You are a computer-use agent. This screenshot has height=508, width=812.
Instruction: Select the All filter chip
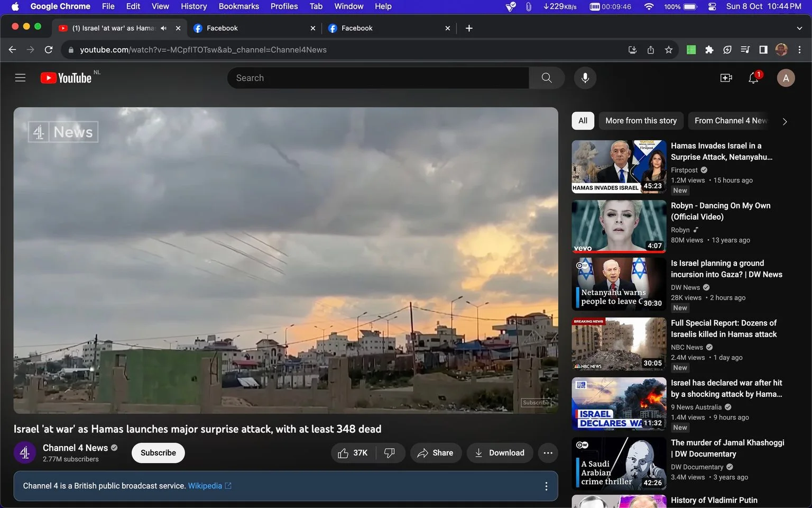pyautogui.click(x=583, y=121)
